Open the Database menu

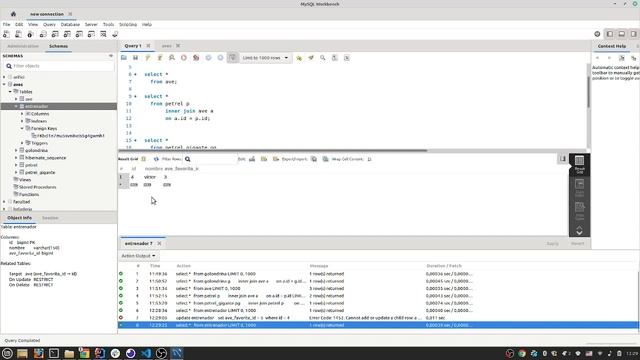pos(70,24)
